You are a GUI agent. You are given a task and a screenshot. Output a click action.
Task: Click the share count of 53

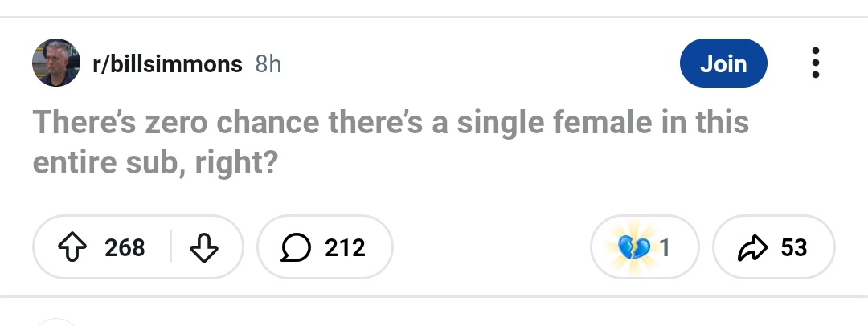coord(794,247)
